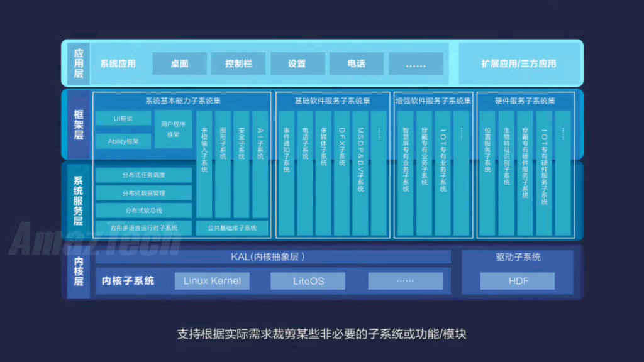Click the 设置 block

tap(297, 63)
